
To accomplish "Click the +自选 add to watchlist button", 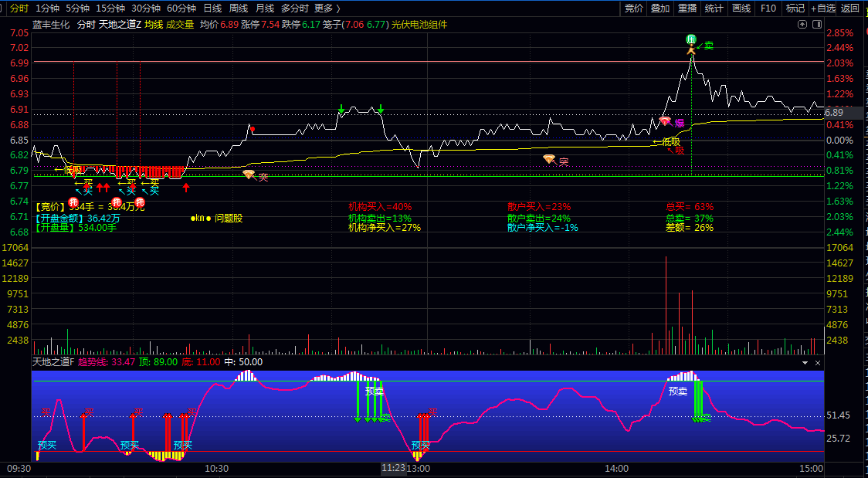I will tap(823, 8).
